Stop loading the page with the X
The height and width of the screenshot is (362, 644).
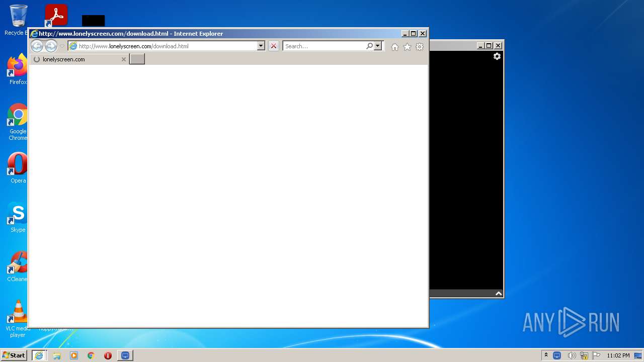(273, 46)
